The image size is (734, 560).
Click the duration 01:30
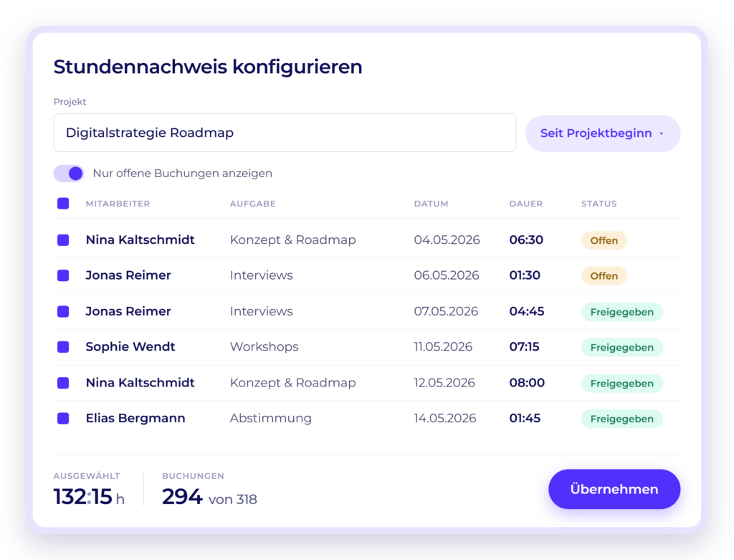[525, 275]
